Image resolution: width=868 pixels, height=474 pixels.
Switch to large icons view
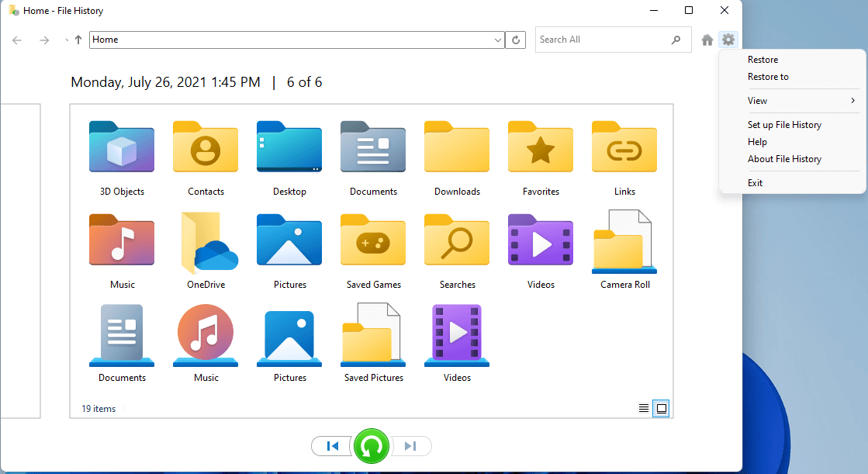point(661,408)
